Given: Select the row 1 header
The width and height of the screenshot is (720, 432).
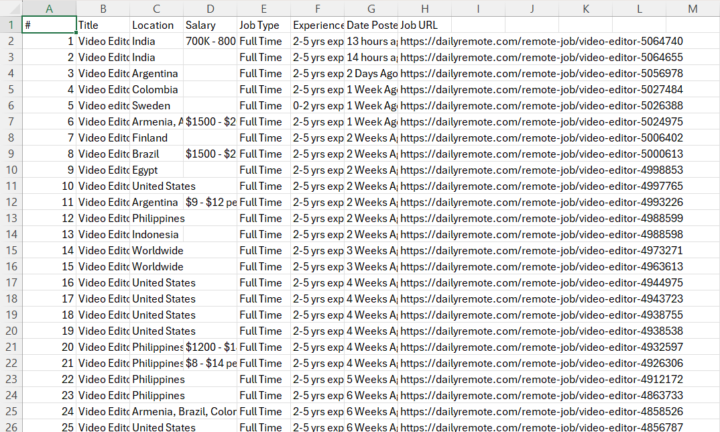Looking at the screenshot, I should (11, 25).
